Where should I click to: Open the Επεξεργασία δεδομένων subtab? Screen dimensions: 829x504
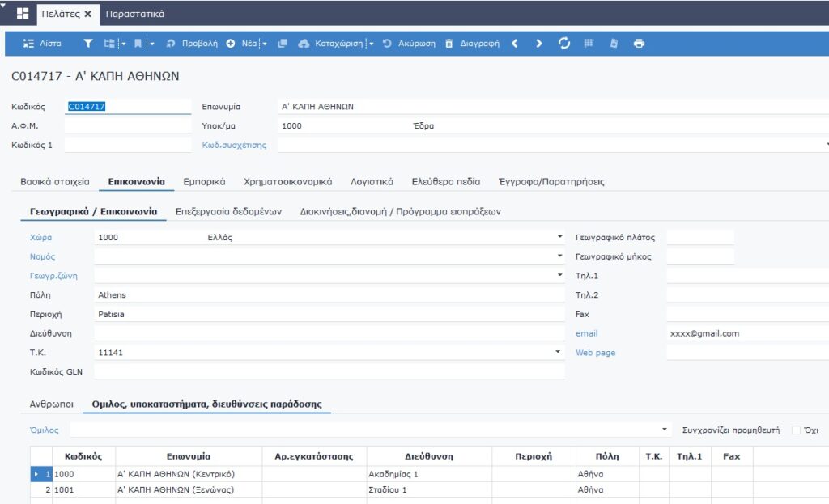click(228, 211)
